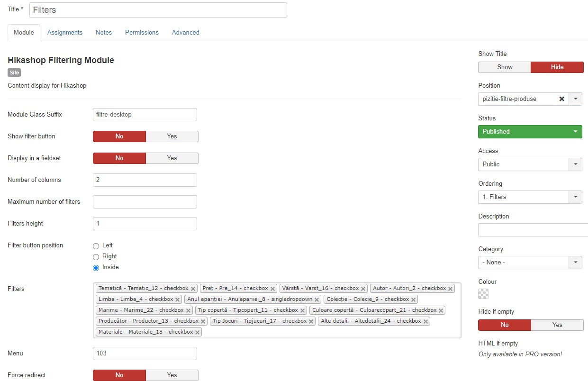This screenshot has width=588, height=381.
Task: Select Right filter button position
Action: tap(96, 257)
